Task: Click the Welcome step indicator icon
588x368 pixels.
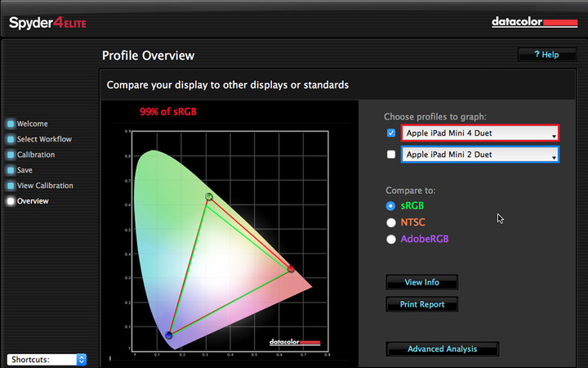Action: coord(11,124)
